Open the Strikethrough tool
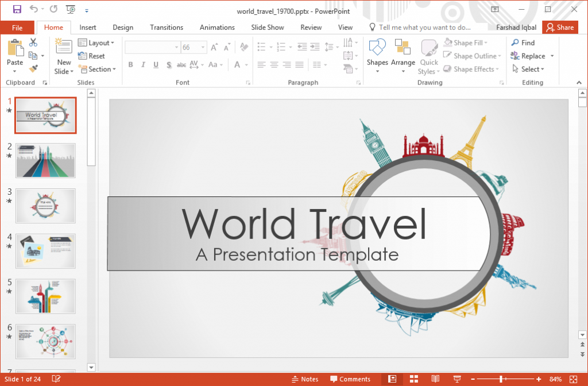Image resolution: width=588 pixels, height=386 pixels. tap(181, 64)
